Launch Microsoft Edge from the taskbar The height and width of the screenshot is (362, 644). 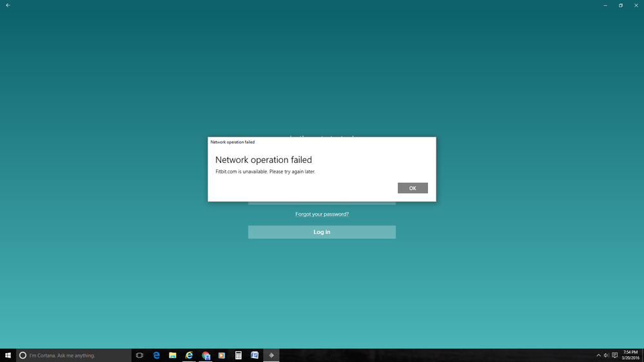pyautogui.click(x=156, y=356)
